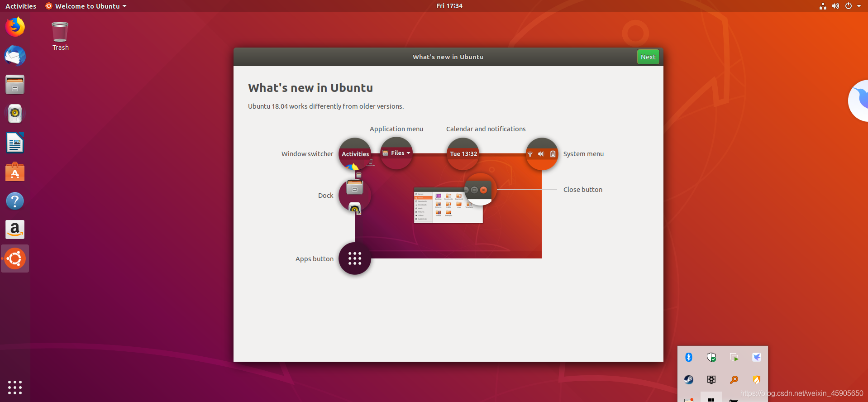Click the green Next button

(x=648, y=57)
